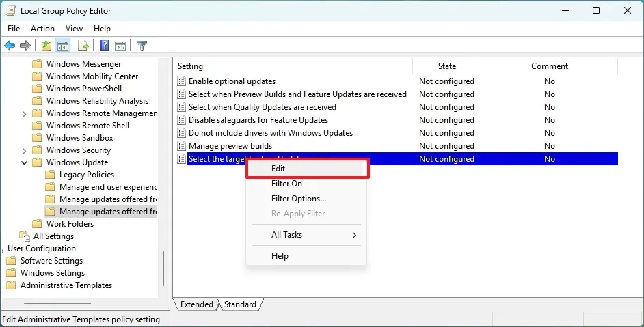Select the Windows Messenger folder
Viewport: 644px width, 327px height.
click(84, 64)
